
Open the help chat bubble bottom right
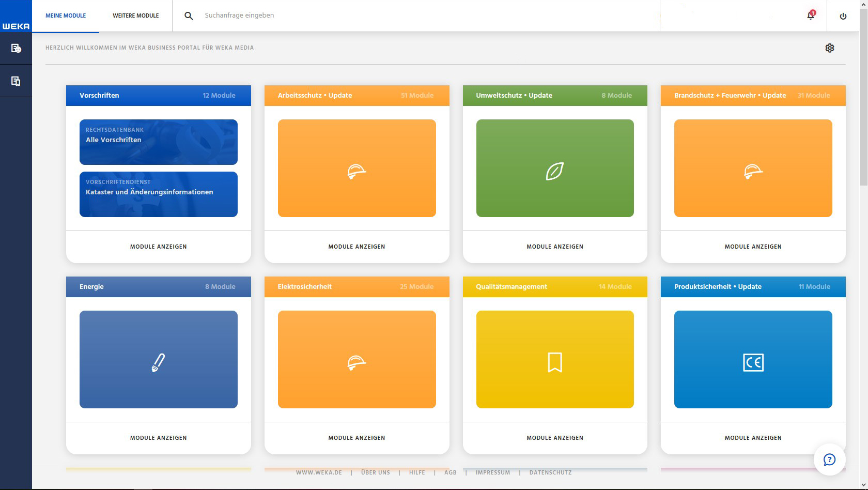coord(830,459)
